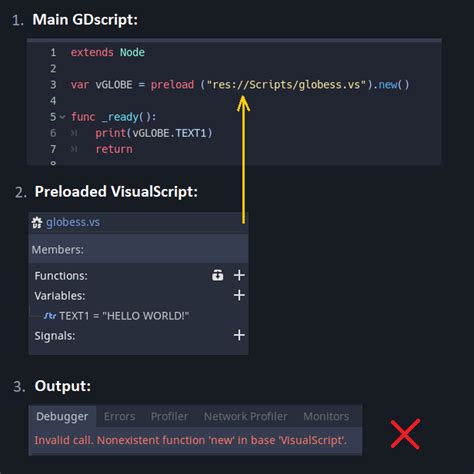The image size is (474, 474).
Task: Click the "res://Scripts/globess.vs" path string
Action: pos(286,85)
